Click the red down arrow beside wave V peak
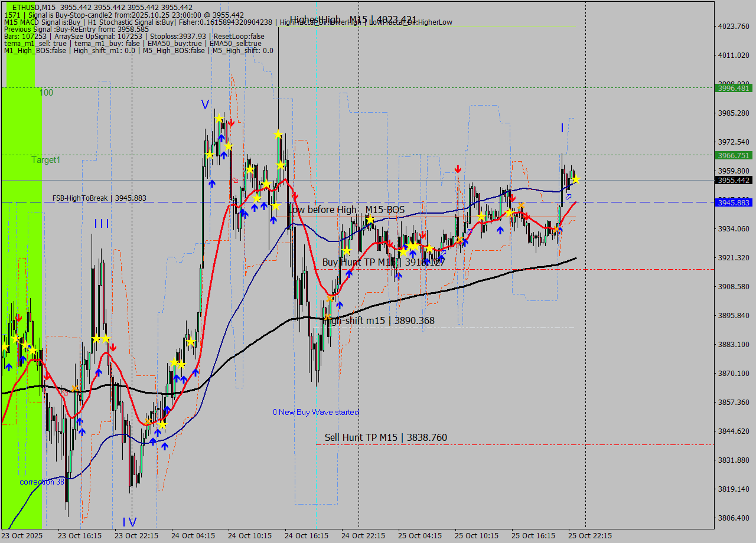 click(x=232, y=123)
